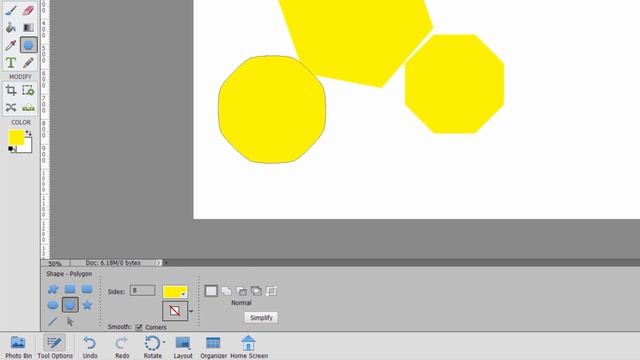Reset colors to default black and white
Viewport: 640px width, 360px height.
(x=11, y=149)
